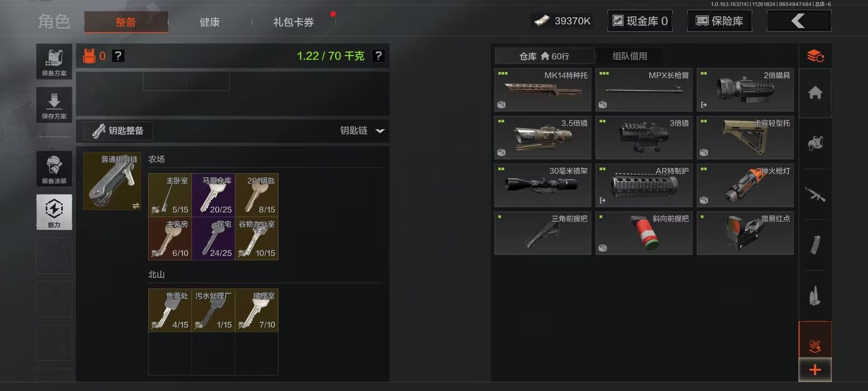Filter by rifle weapon icon
The height and width of the screenshot is (391, 868).
click(815, 195)
